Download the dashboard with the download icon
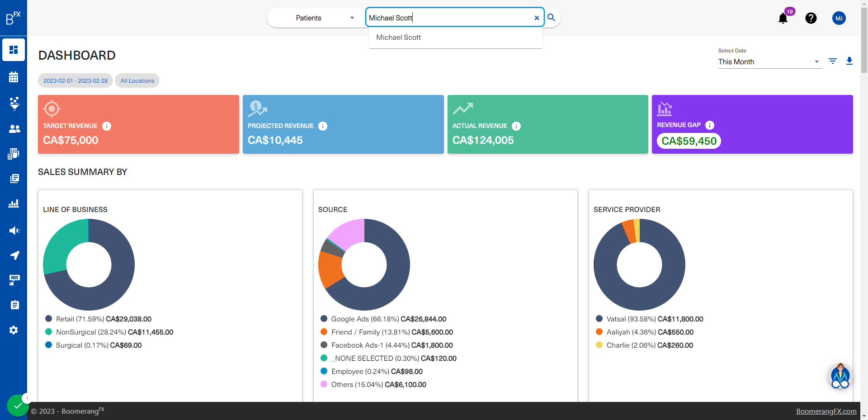Viewport: 868px width, 420px height. [x=849, y=61]
